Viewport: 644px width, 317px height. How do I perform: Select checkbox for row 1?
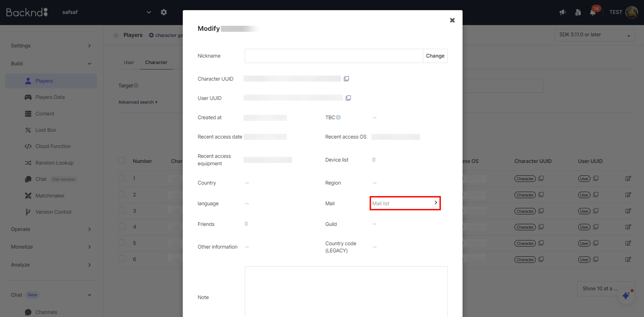coord(121,178)
